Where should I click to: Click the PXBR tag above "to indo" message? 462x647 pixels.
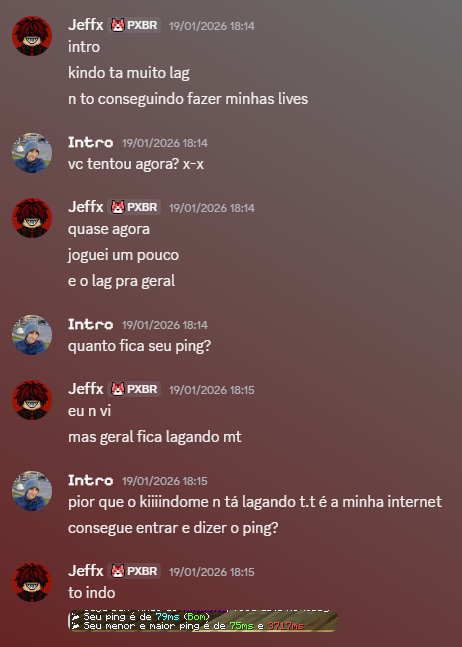point(134,571)
